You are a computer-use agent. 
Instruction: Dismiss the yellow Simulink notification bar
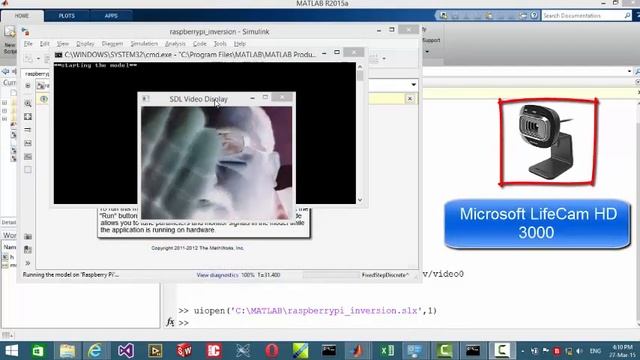[410, 99]
